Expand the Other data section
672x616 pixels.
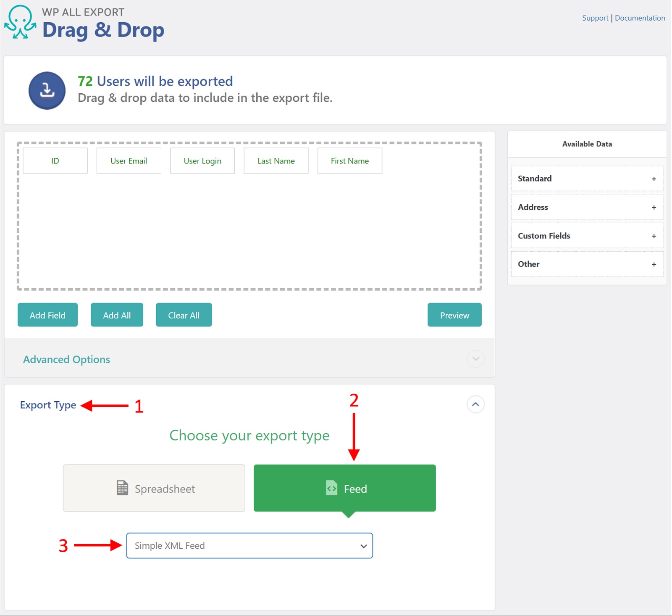(x=654, y=264)
